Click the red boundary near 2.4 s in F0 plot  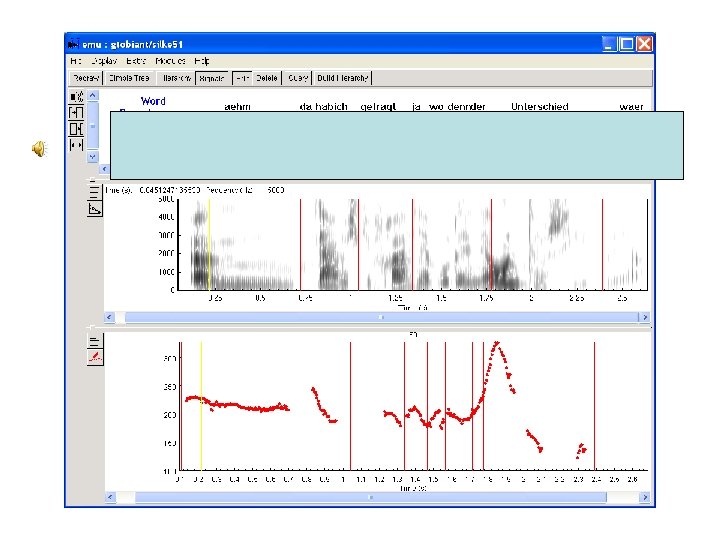click(594, 406)
